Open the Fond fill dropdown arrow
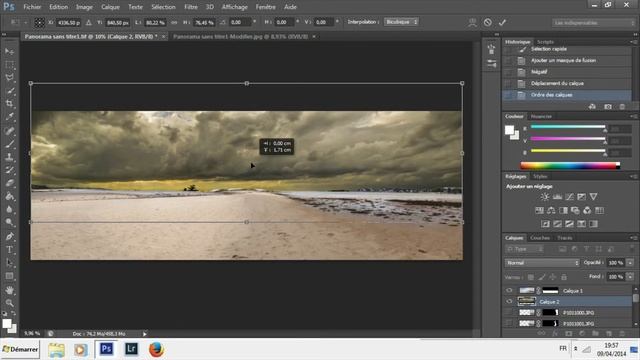Viewport: 640px width, 360px height. pyautogui.click(x=630, y=277)
